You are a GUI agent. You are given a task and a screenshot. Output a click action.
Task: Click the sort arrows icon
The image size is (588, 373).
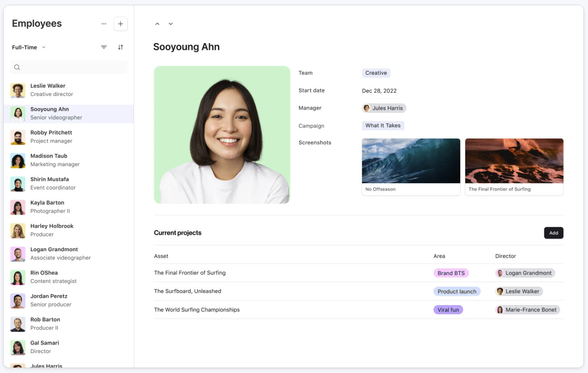point(120,47)
